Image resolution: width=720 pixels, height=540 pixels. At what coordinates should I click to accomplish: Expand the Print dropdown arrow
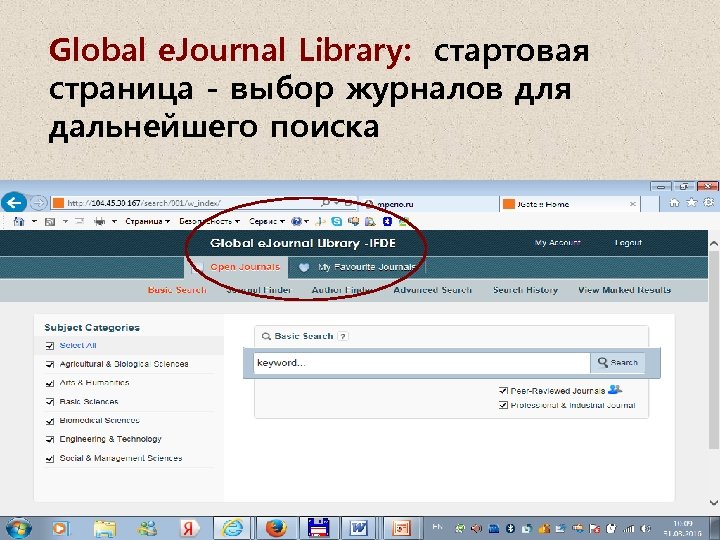pyautogui.click(x=114, y=222)
